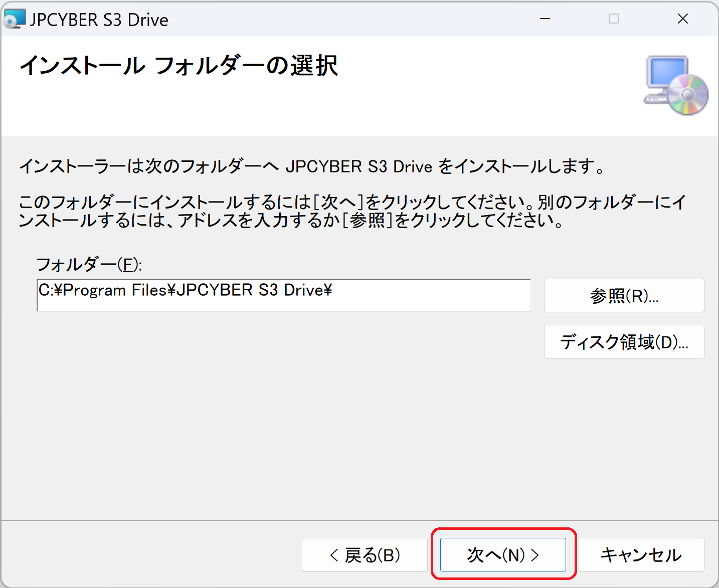Click the 次へ(N) button

503,554
